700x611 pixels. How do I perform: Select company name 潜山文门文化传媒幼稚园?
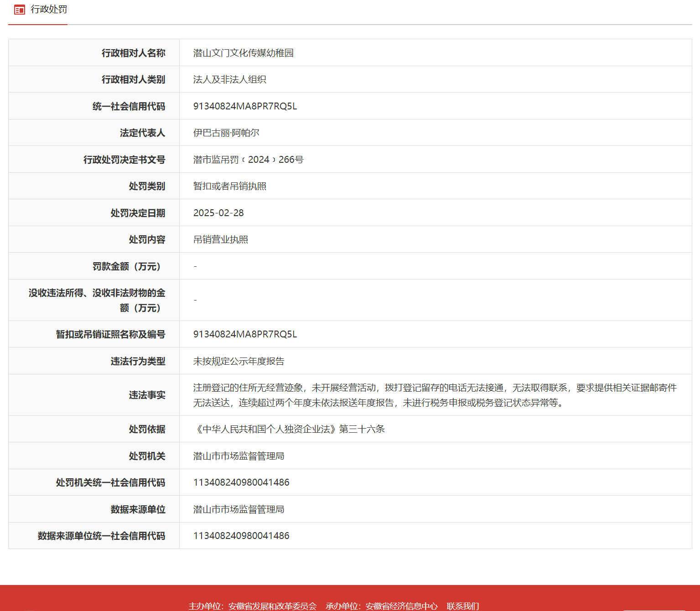[x=244, y=53]
